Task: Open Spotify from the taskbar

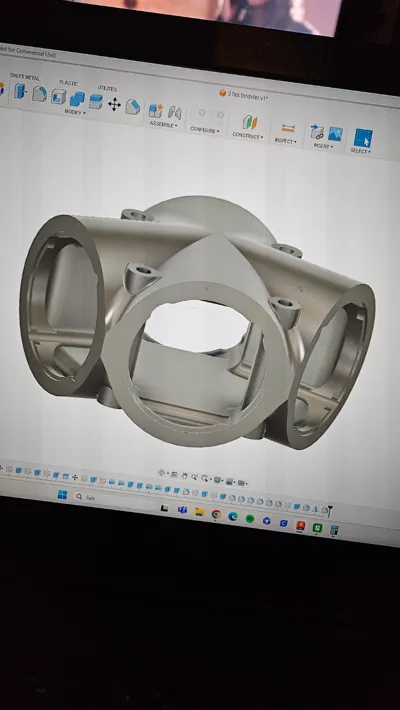Action: tap(250, 518)
